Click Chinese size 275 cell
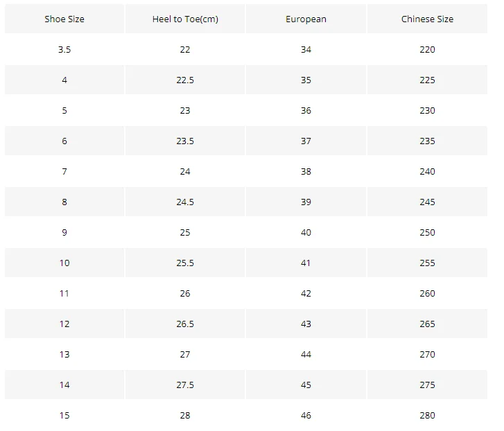 coord(427,385)
